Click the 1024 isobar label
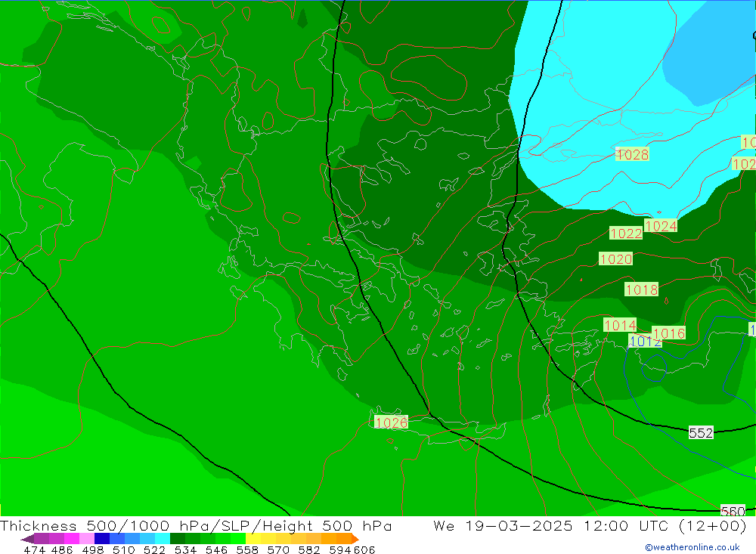 661,226
